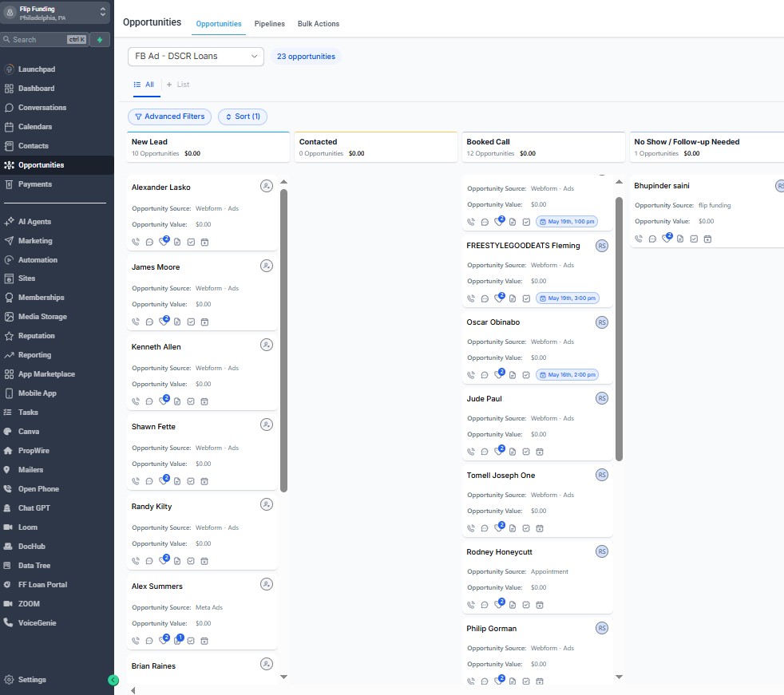Switch to the Opportunities tab
This screenshot has height=695, width=784.
[219, 24]
